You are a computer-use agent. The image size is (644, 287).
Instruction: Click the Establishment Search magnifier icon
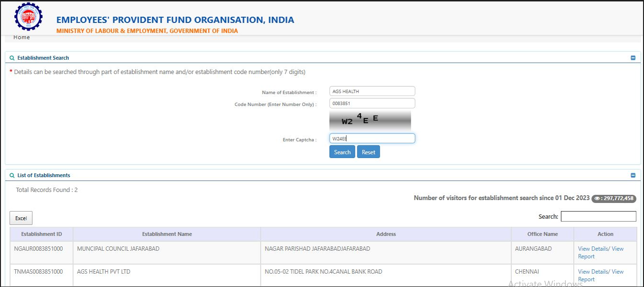pyautogui.click(x=12, y=58)
